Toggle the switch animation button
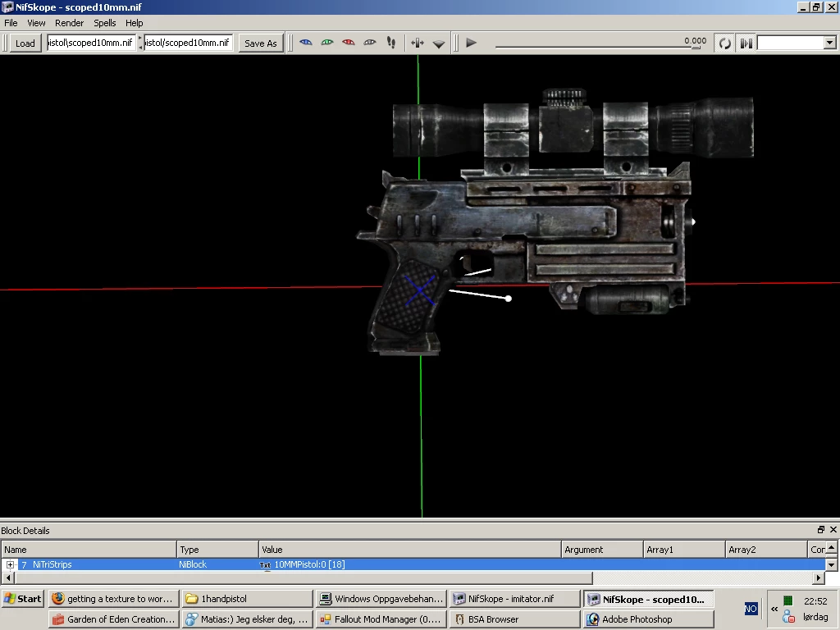Image resolution: width=840 pixels, height=630 pixels. [x=746, y=43]
